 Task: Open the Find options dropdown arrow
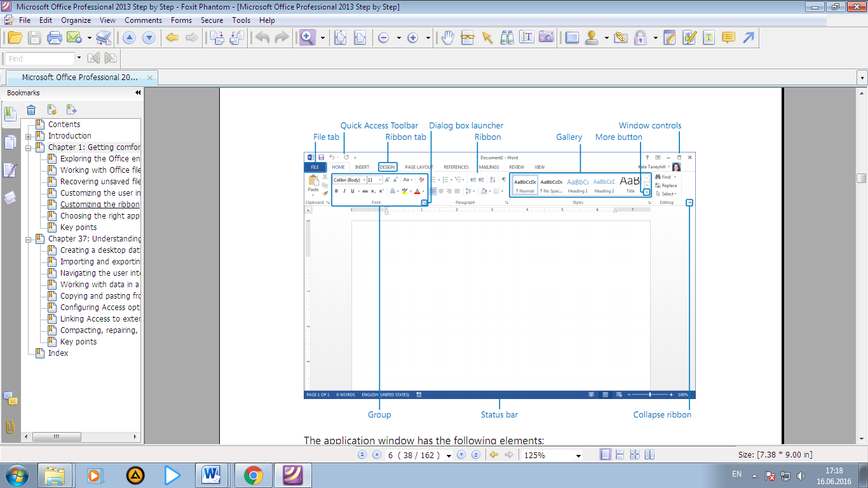coord(79,58)
